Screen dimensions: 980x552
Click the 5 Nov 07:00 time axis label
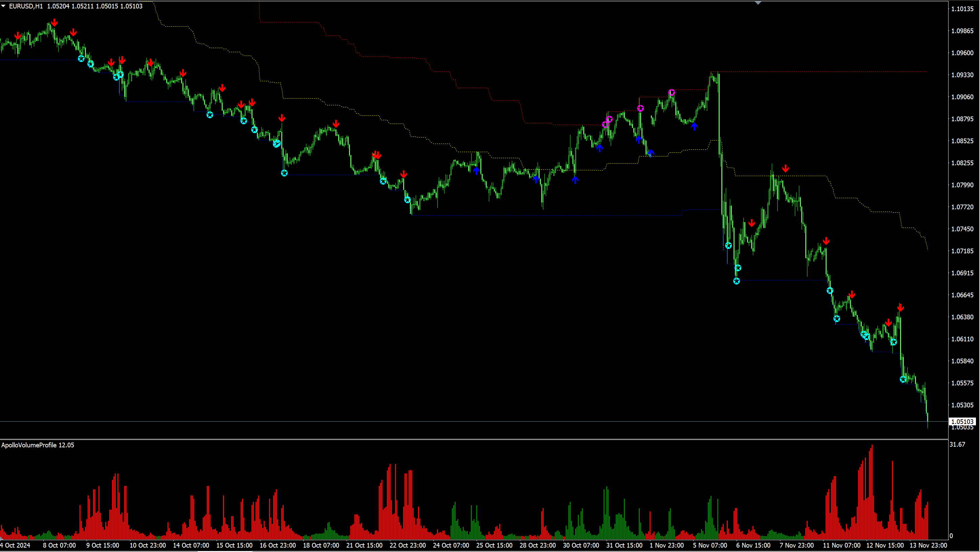(710, 545)
